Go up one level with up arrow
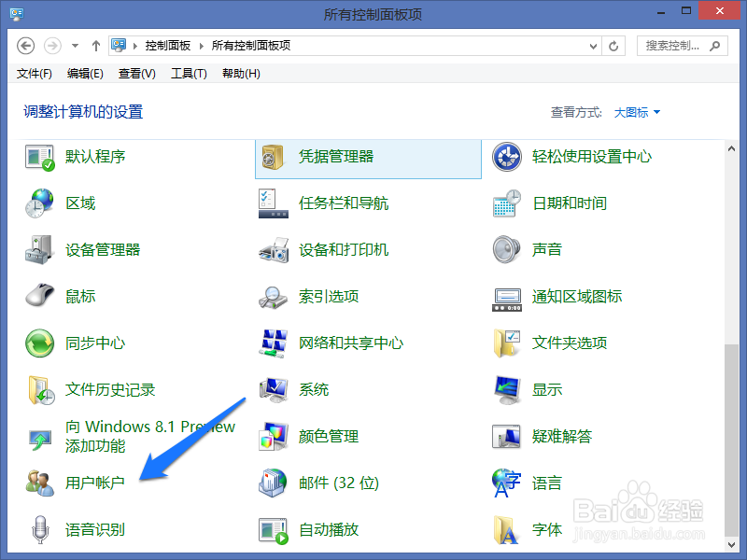Image resolution: width=747 pixels, height=560 pixels. point(96,46)
